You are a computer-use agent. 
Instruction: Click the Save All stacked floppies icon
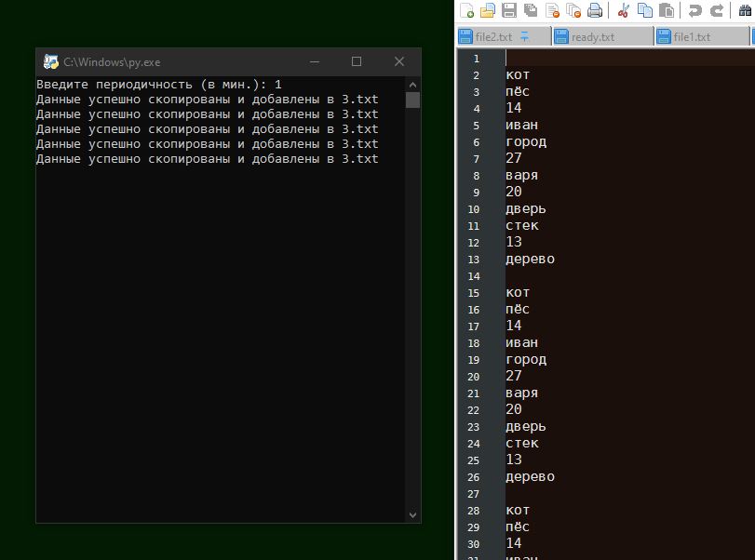click(531, 10)
